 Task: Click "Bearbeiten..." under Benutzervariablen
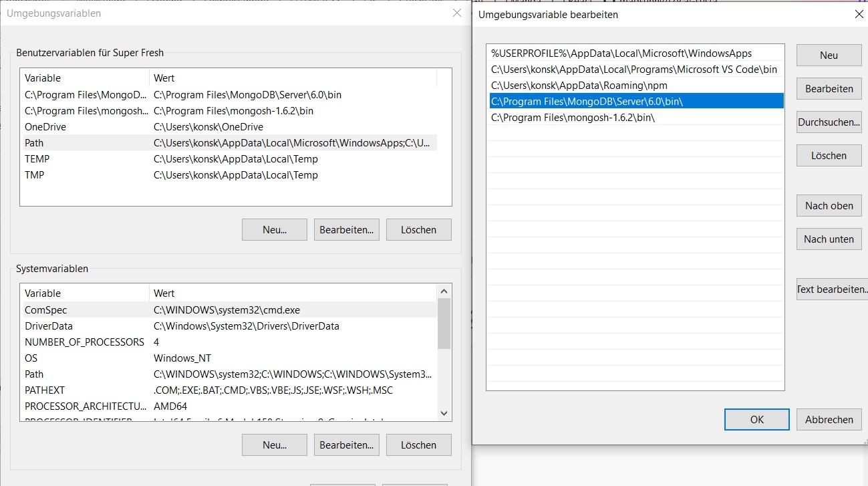point(346,229)
